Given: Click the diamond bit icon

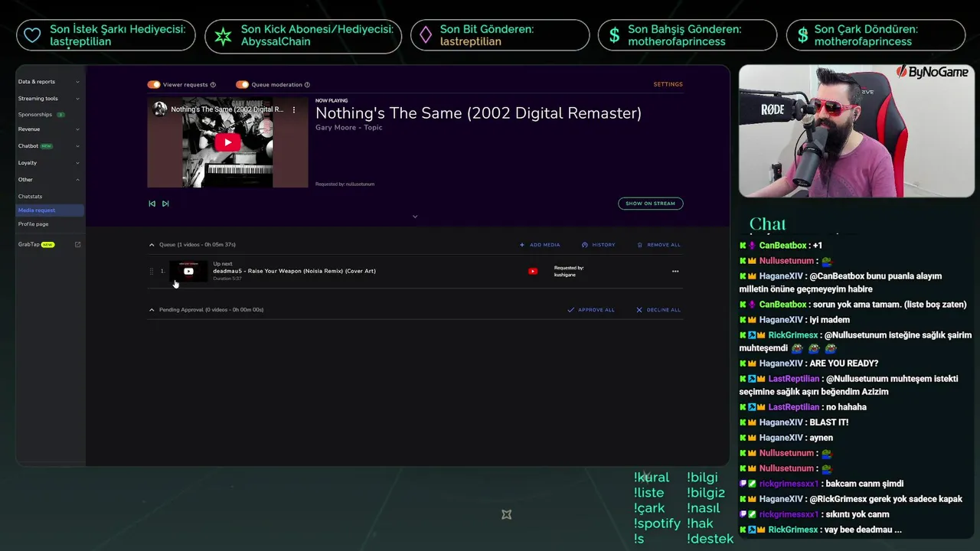Looking at the screenshot, I should click(x=426, y=35).
